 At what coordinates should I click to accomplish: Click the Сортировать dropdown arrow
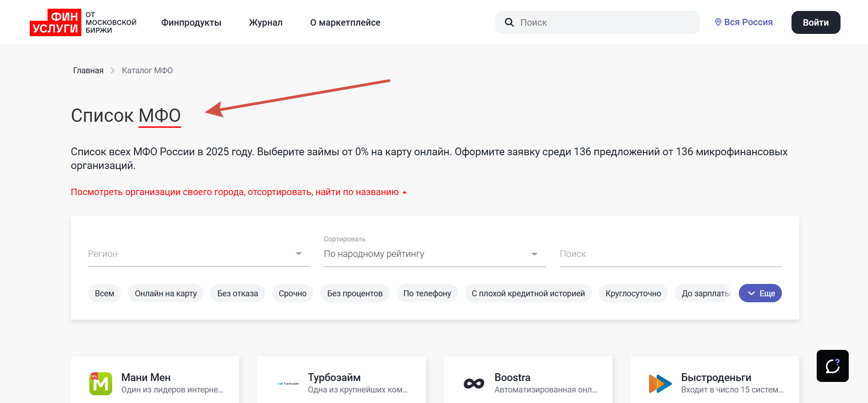[534, 254]
